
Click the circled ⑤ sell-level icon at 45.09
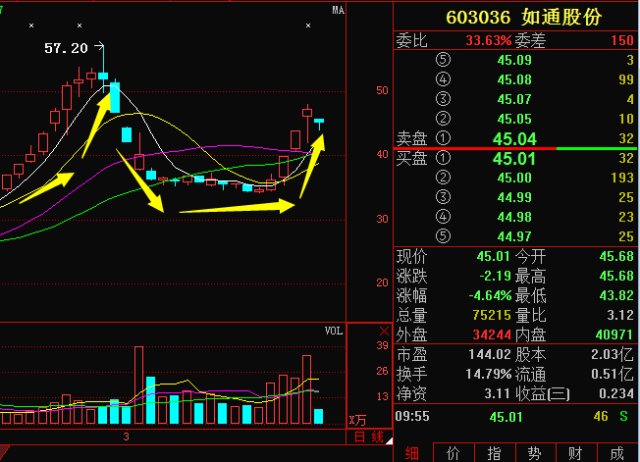click(x=443, y=60)
